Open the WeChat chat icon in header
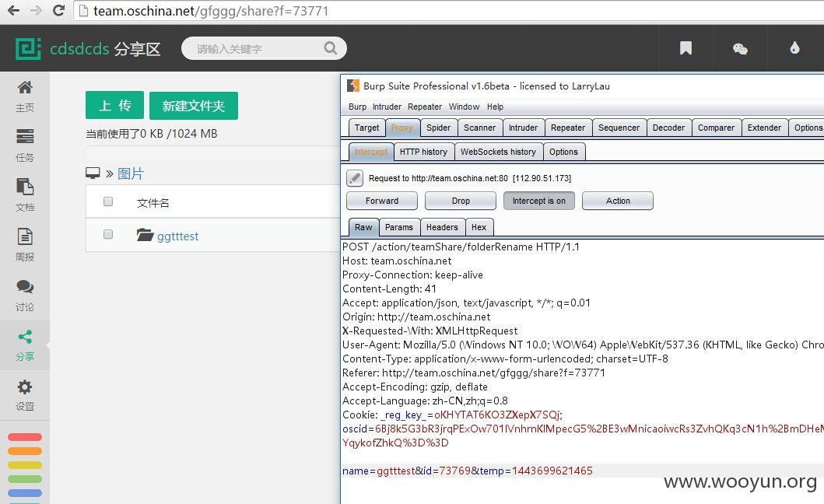824x504 pixels. (x=740, y=49)
